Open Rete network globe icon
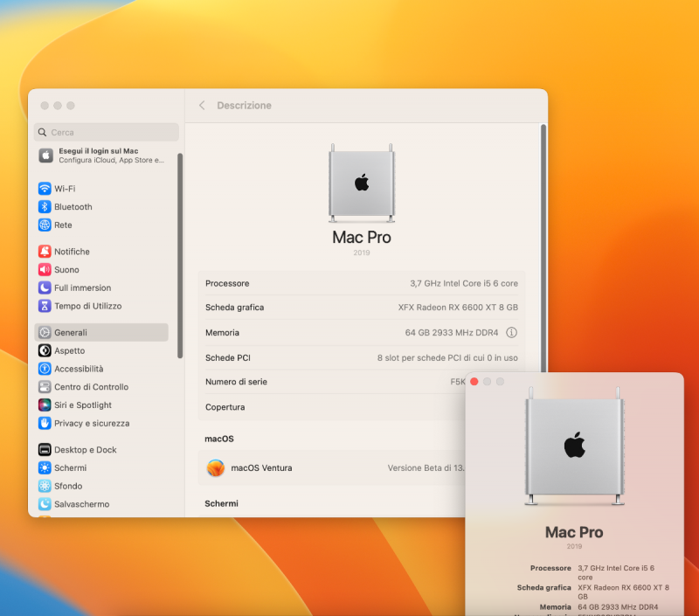 pyautogui.click(x=45, y=225)
